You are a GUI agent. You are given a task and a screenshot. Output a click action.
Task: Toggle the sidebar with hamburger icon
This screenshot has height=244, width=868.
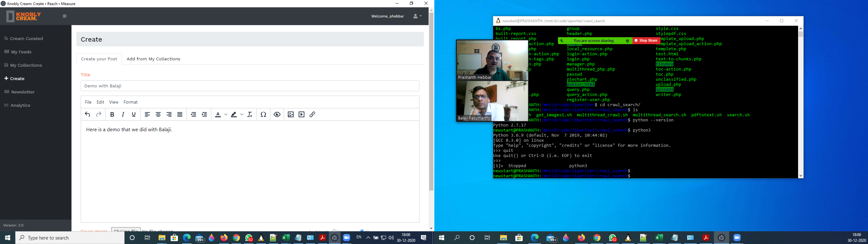(65, 16)
